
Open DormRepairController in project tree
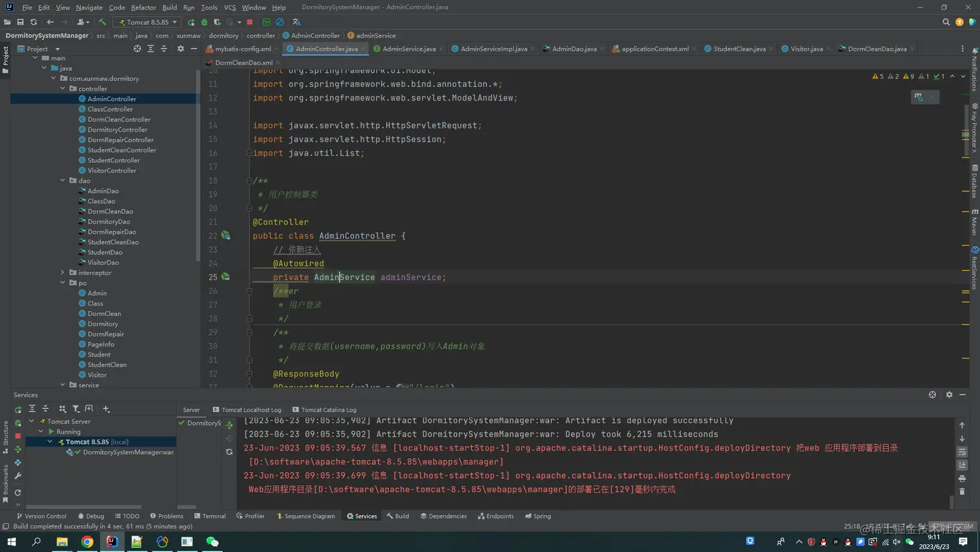pyautogui.click(x=121, y=140)
